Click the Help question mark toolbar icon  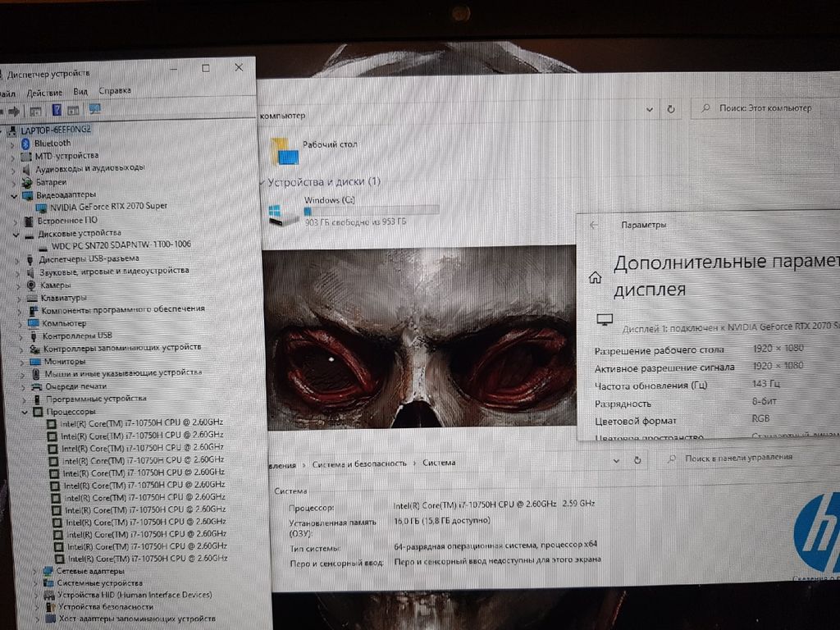click(57, 110)
